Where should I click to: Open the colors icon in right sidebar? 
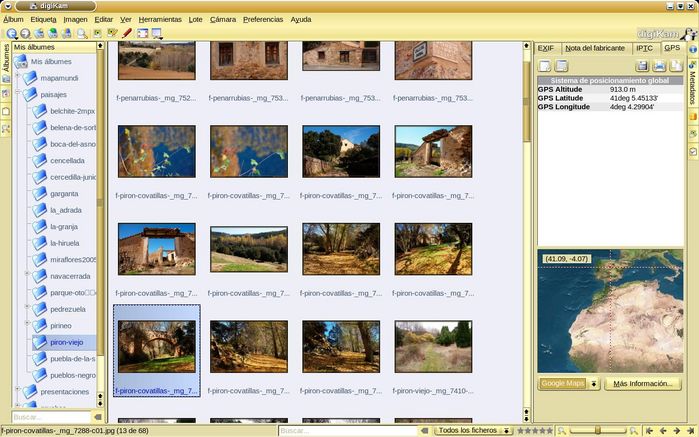[x=693, y=117]
